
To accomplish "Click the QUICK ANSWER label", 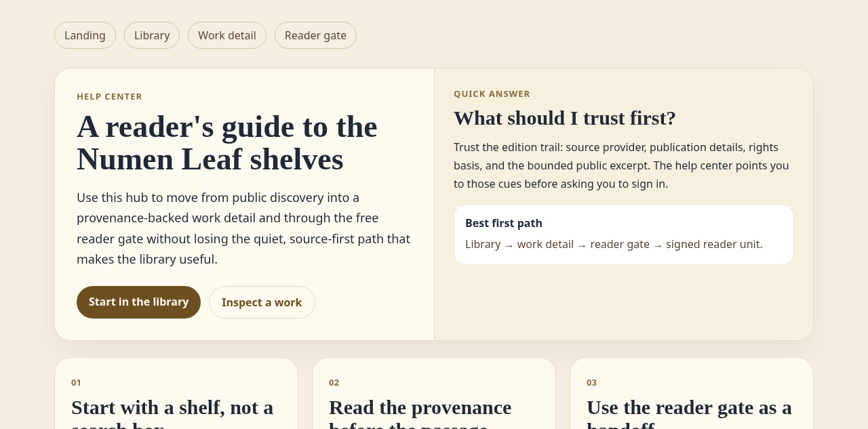I will [492, 94].
